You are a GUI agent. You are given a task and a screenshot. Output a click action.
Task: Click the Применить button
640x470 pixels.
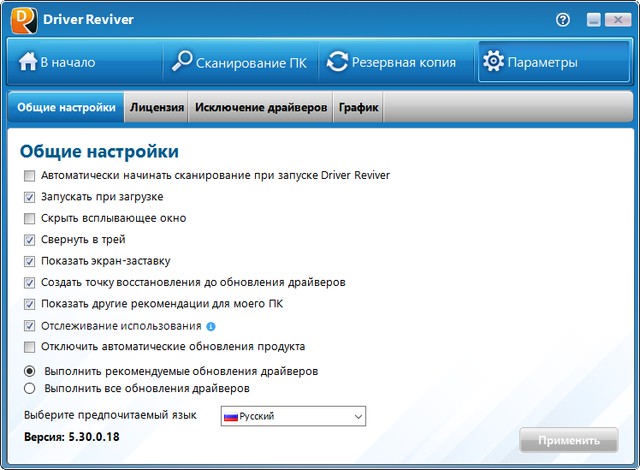tap(569, 440)
